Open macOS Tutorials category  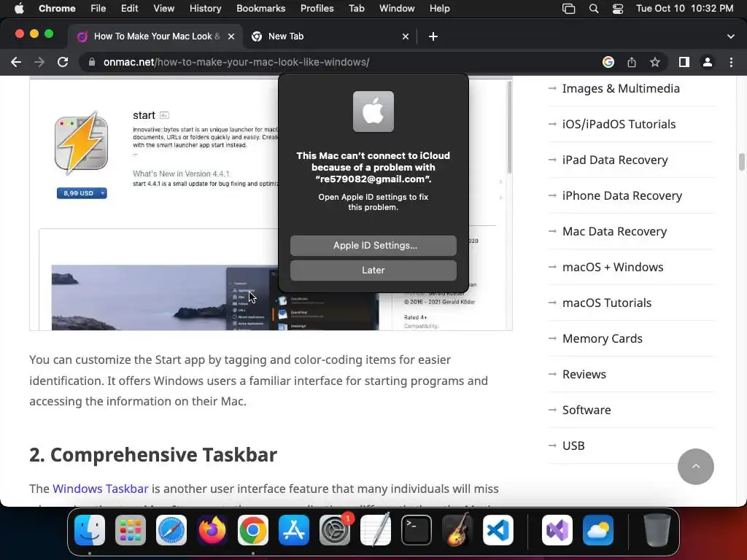tap(607, 303)
